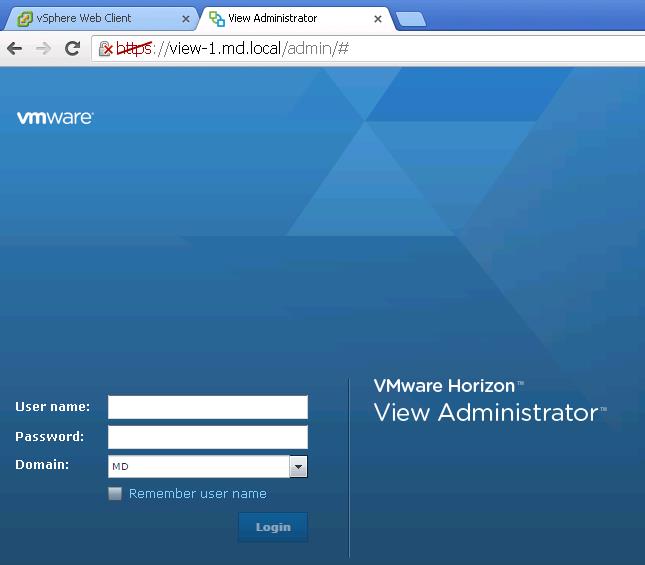Click the vSphere Web Client tab favicon
Viewport: 645px width, 565px height.
pos(24,19)
